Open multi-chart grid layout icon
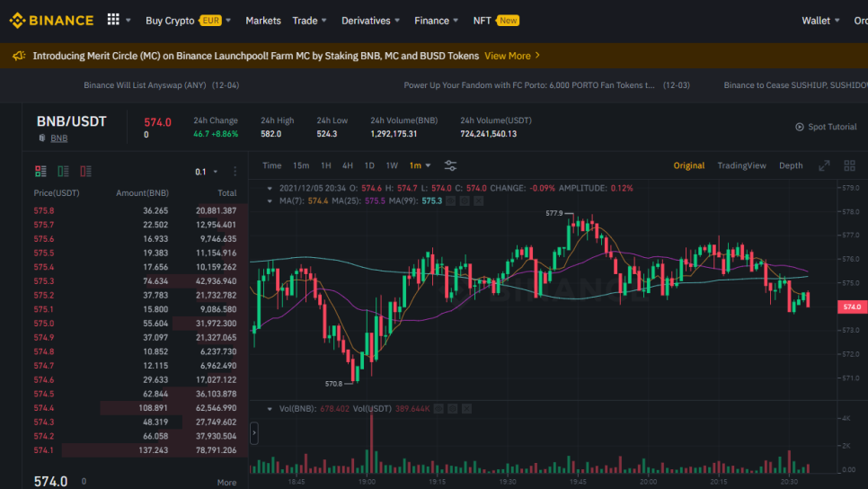Screen dimensions: 868x489 click(x=850, y=165)
